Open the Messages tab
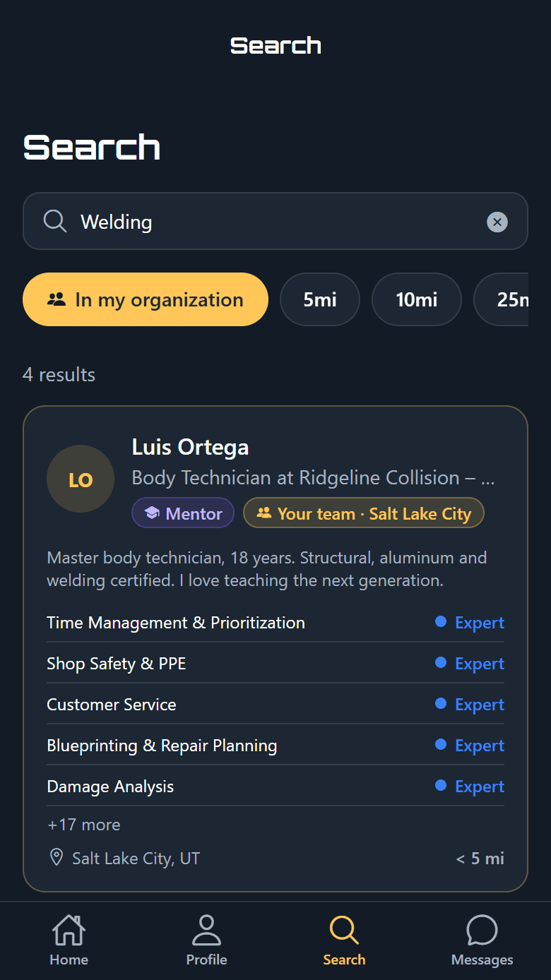Screen dimensions: 551x980 pos(482,940)
